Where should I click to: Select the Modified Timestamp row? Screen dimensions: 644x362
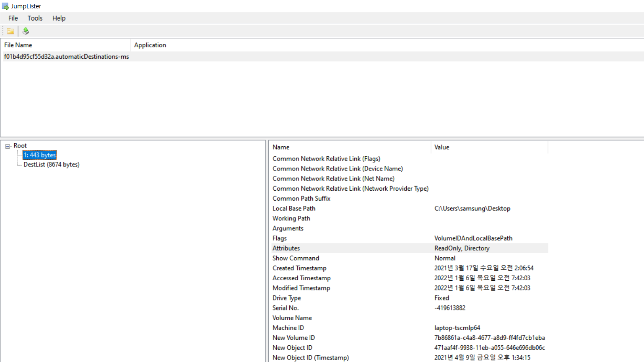(409, 288)
